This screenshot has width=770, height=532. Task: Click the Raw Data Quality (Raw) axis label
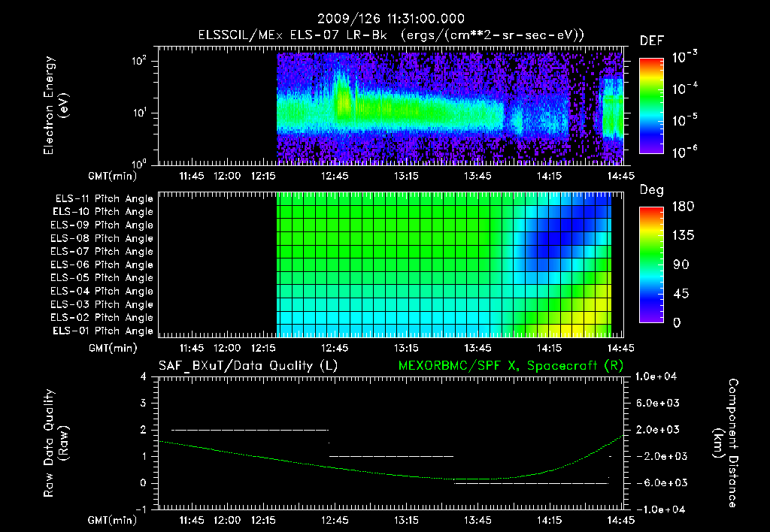click(56, 443)
